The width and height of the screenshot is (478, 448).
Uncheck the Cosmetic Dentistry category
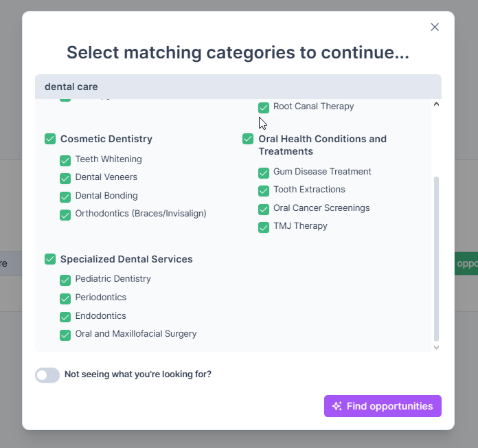[x=50, y=139]
